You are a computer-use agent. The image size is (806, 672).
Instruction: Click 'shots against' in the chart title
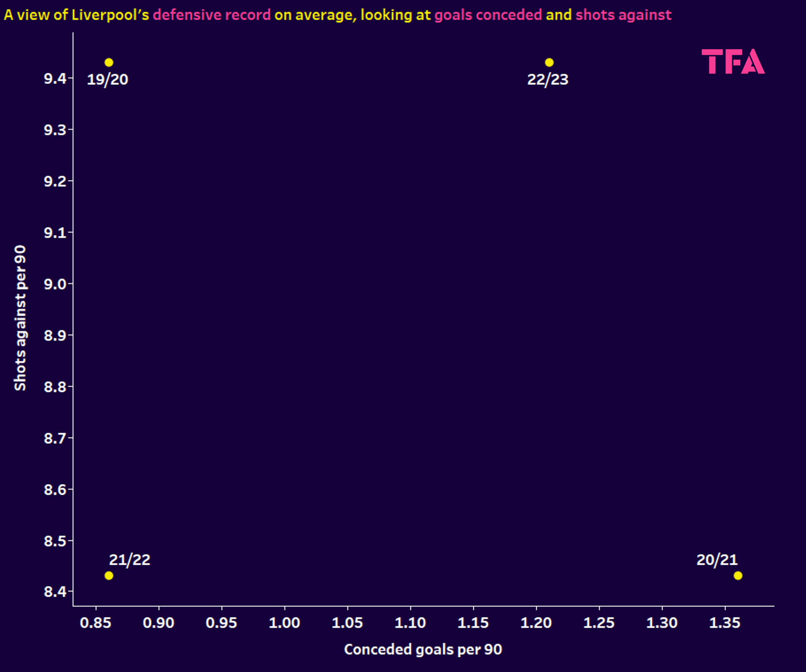pyautogui.click(x=624, y=15)
